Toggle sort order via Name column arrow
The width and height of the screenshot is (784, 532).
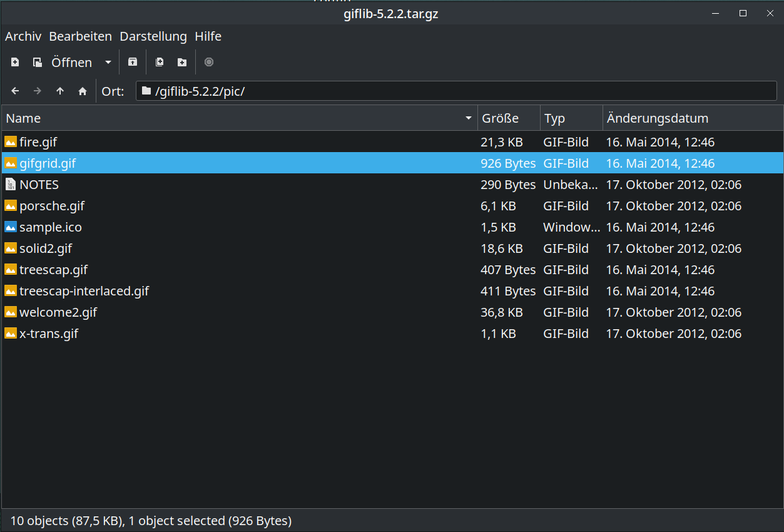pos(469,118)
